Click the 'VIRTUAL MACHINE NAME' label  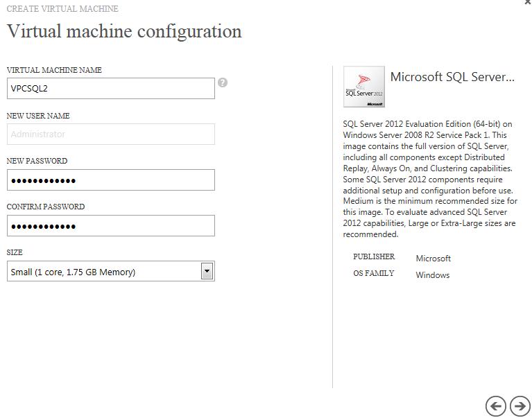point(54,70)
